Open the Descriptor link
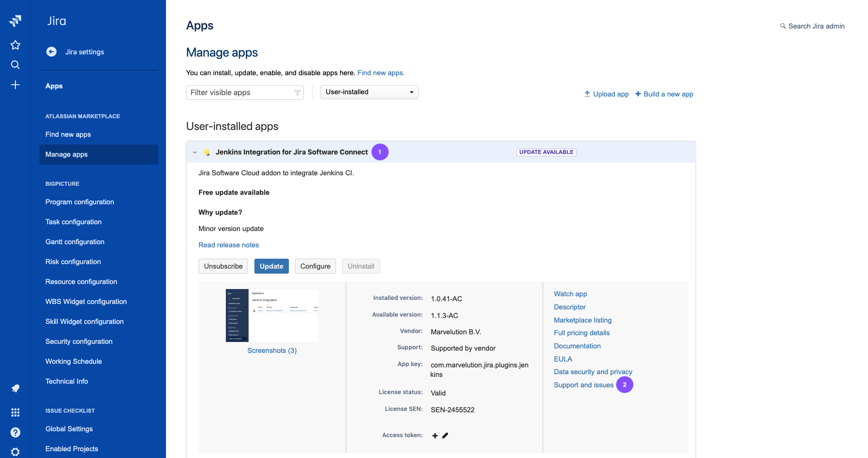Viewport: 868px width, 458px height. (570, 307)
